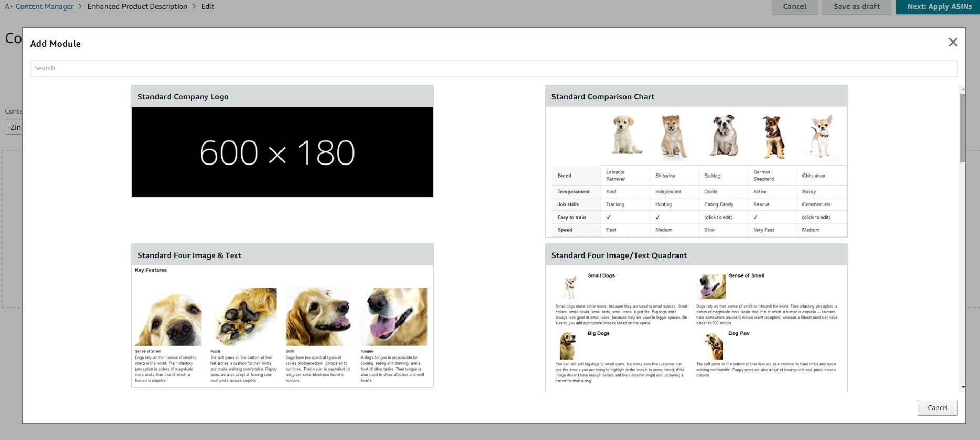Screen dimensions: 980x440
Task: Select the Standard Comparison Chart module
Action: pos(696,161)
